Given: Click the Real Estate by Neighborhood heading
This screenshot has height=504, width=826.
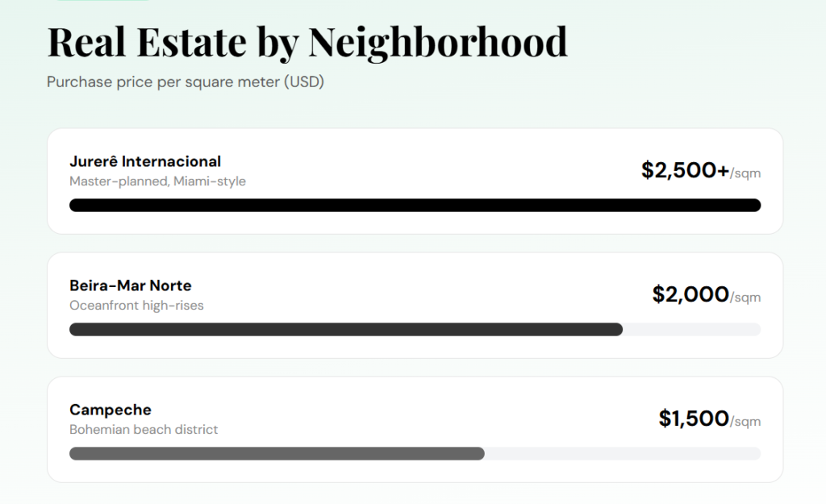Looking at the screenshot, I should 307,42.
